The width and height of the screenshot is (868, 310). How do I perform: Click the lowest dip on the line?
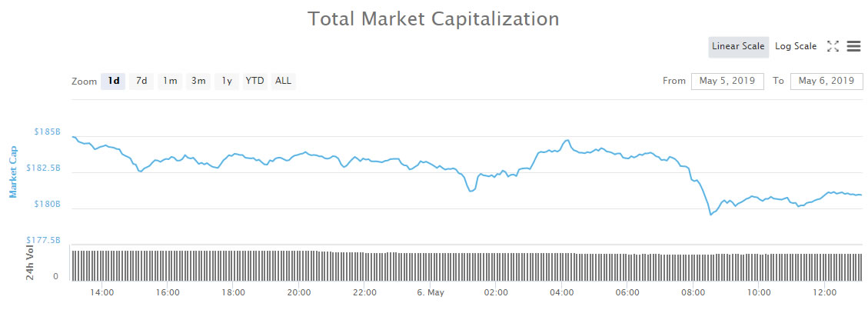[710, 215]
